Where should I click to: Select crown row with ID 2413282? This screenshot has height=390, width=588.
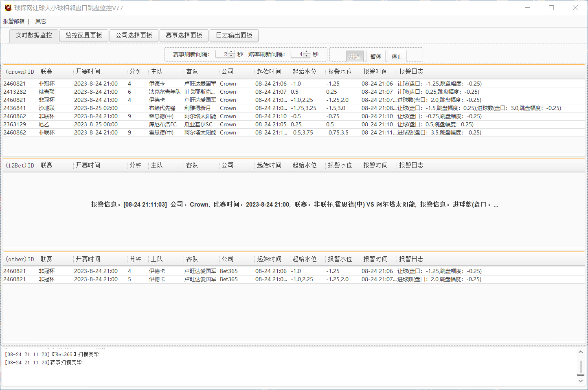point(294,92)
